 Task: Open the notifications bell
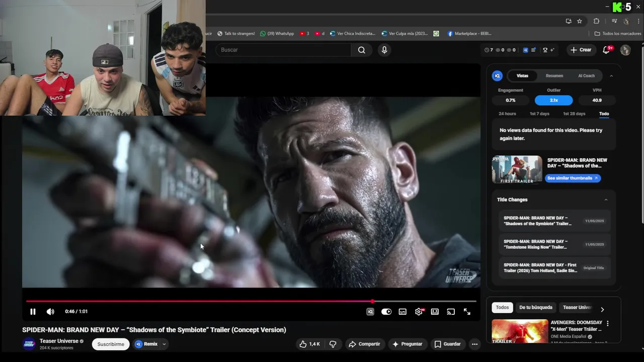(x=607, y=50)
